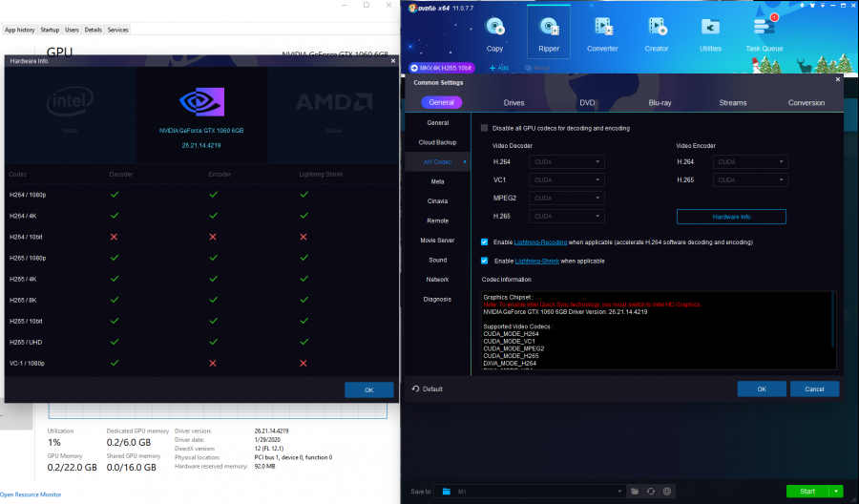This screenshot has height=504, width=859.
Task: Click the Add source button
Action: [499, 68]
